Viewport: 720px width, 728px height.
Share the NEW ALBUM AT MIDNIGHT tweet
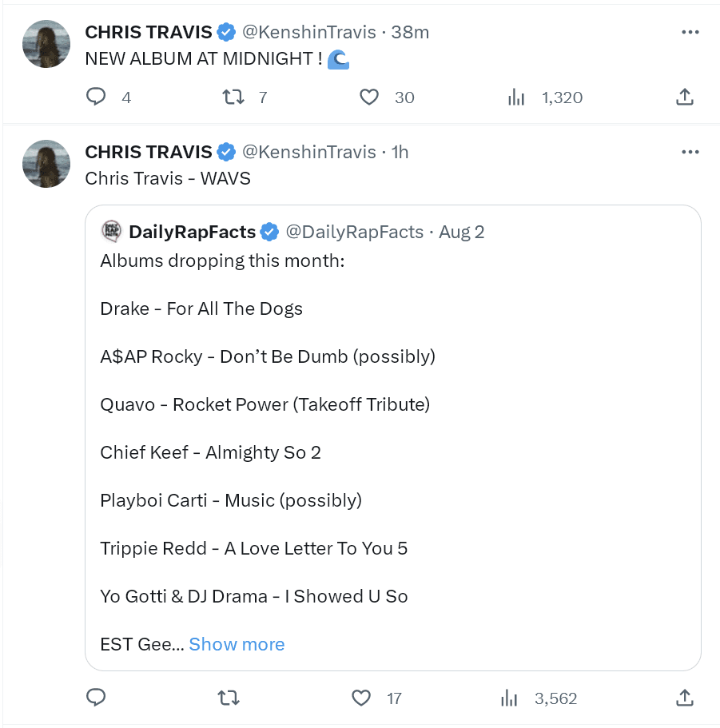click(x=684, y=97)
